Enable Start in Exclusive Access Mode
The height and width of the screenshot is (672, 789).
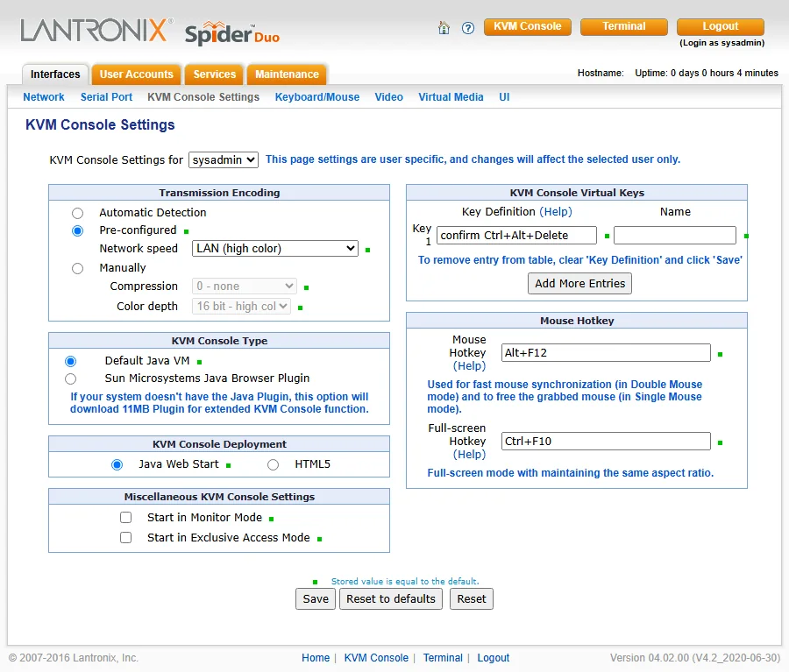[125, 538]
